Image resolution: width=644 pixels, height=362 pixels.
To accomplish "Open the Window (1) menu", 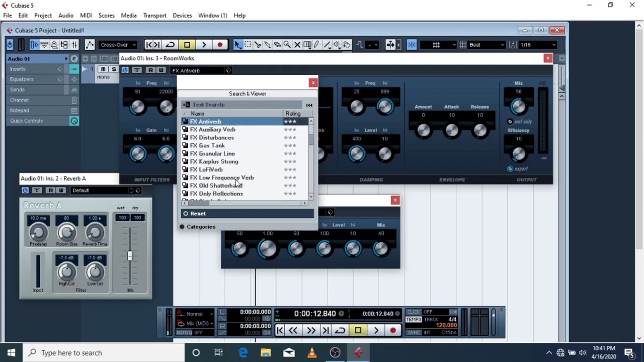I will click(x=212, y=16).
